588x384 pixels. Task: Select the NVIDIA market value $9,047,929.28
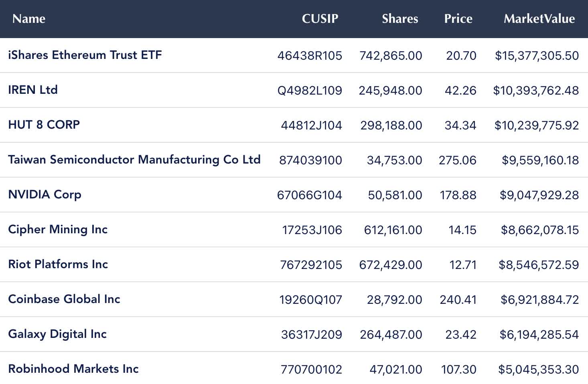click(x=539, y=195)
